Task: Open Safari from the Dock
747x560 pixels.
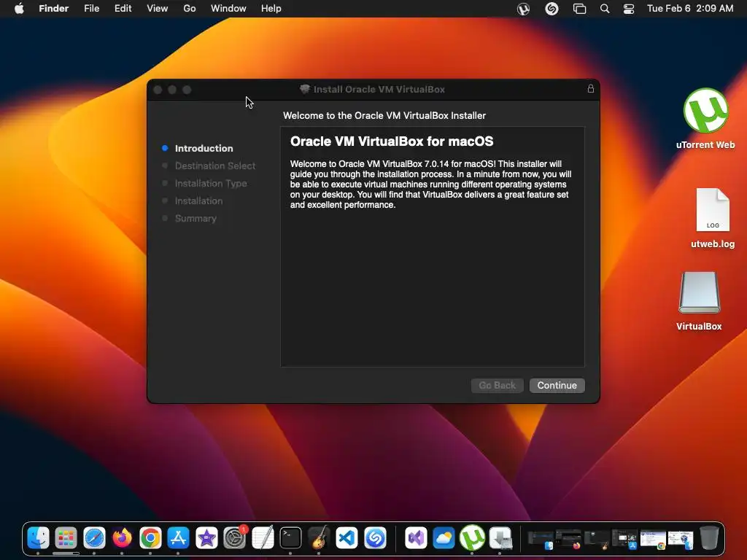Action: (94, 538)
